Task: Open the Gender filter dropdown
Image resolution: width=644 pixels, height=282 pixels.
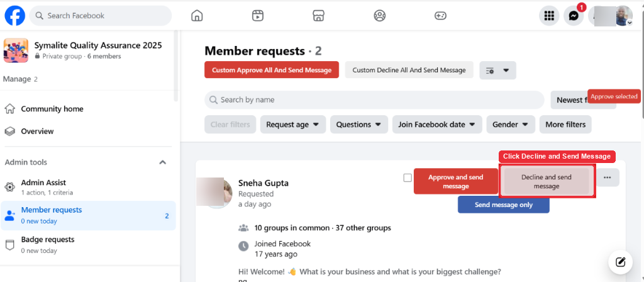Action: point(511,125)
